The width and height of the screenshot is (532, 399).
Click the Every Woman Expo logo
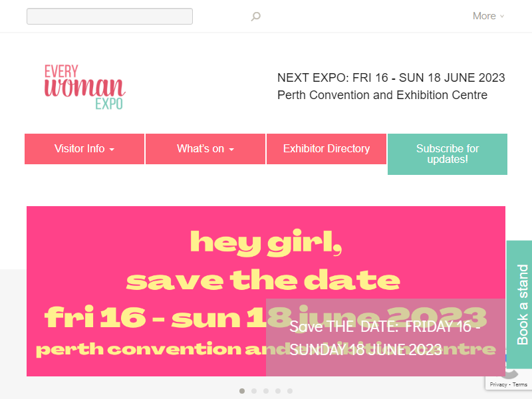click(x=85, y=87)
